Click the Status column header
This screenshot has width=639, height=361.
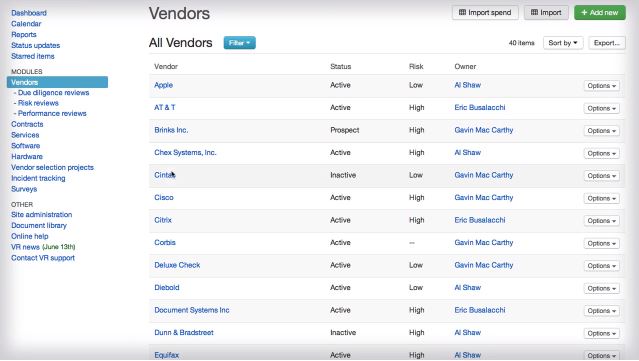[340, 66]
